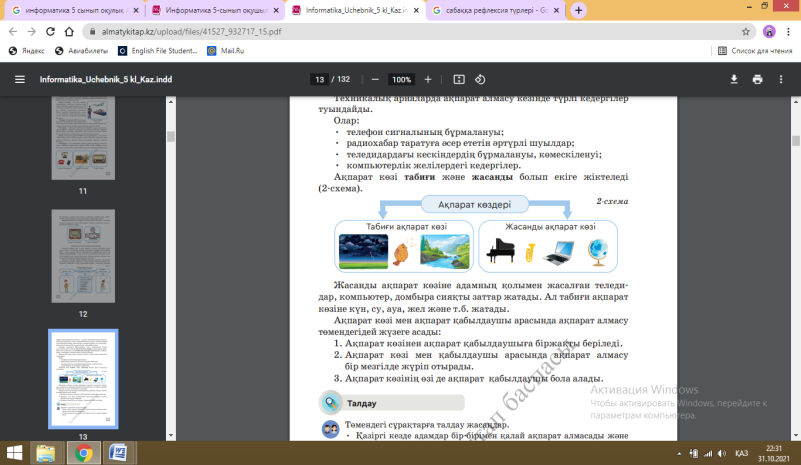801x465 pixels.
Task: Open the Mail.Ru bookmark
Action: [x=226, y=51]
